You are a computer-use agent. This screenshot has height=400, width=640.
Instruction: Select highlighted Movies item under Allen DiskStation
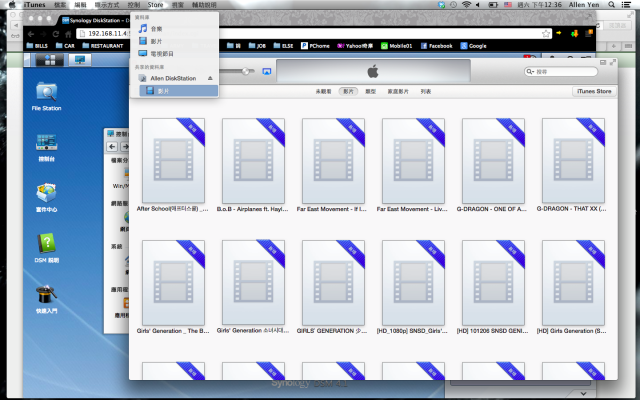pyautogui.click(x=178, y=91)
